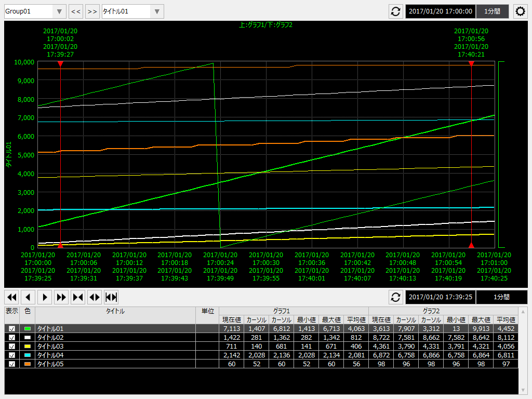Select the グラフ1 現在値 column header

[x=232, y=319]
